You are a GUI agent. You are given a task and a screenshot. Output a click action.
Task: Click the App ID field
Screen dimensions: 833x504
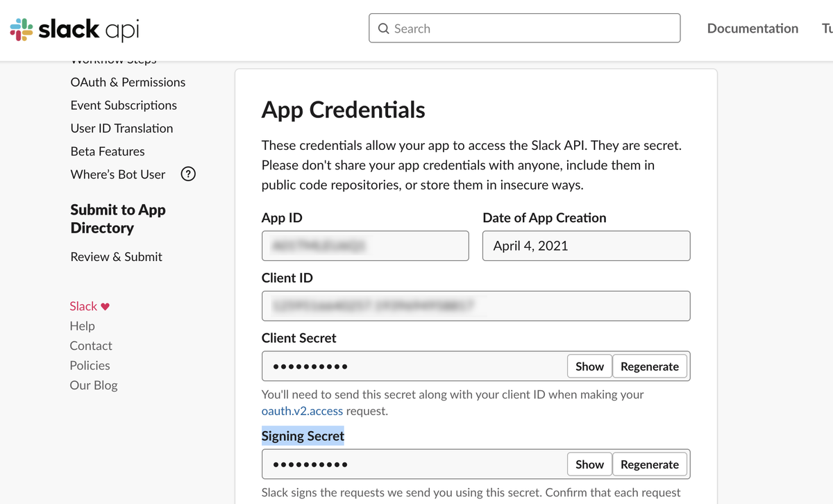coord(365,246)
